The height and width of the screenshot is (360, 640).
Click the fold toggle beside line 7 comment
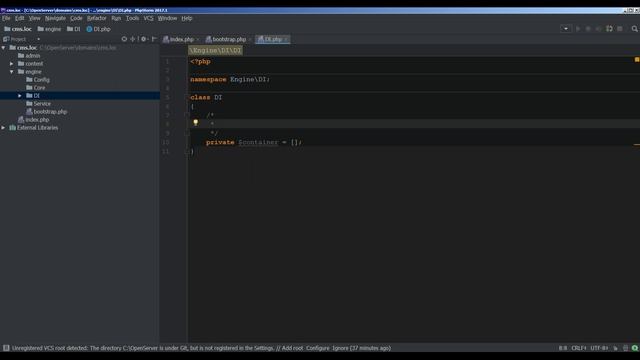[x=187, y=116]
